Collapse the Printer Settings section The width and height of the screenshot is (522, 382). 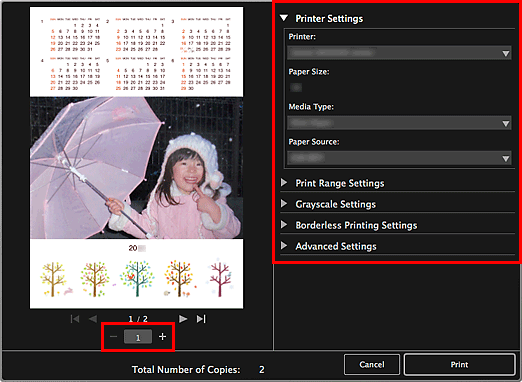(x=284, y=18)
